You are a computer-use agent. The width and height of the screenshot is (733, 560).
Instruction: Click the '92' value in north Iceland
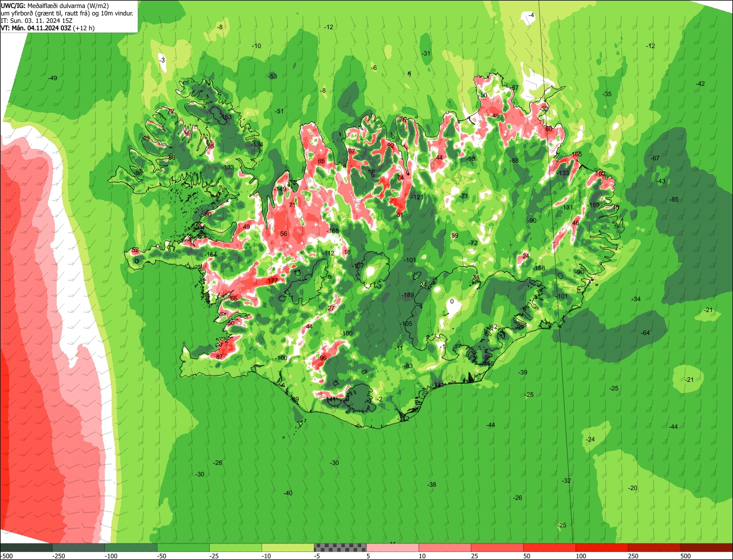coord(391,145)
